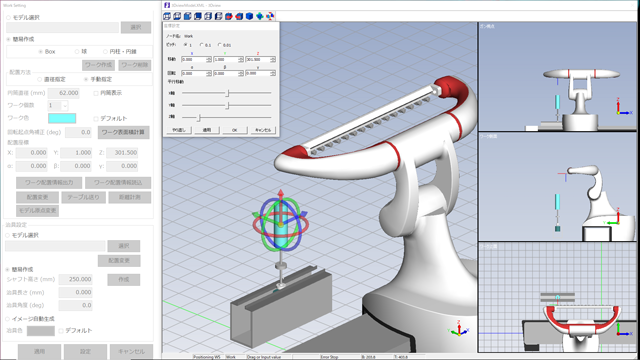
Task: Select the 0.01 pitch radio button
Action: coord(220,45)
